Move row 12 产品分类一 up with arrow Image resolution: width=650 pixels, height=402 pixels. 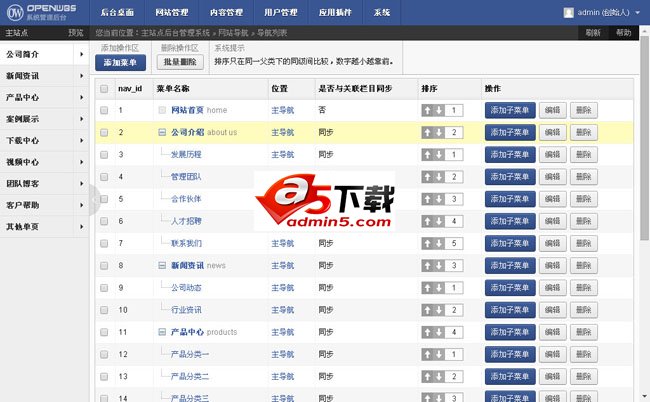tap(427, 355)
